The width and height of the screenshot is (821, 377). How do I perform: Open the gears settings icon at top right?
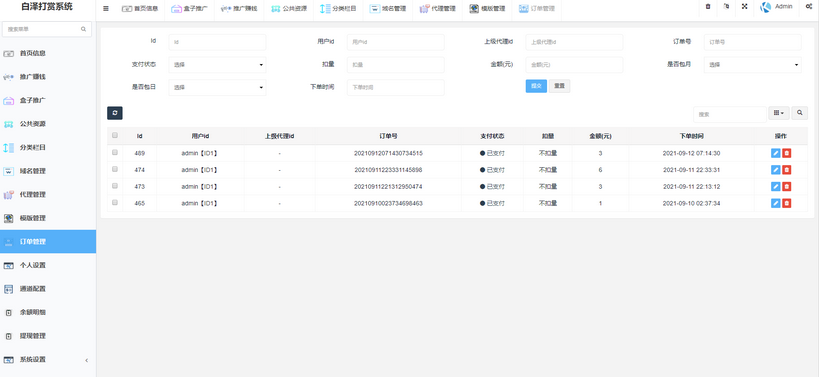[x=808, y=7]
